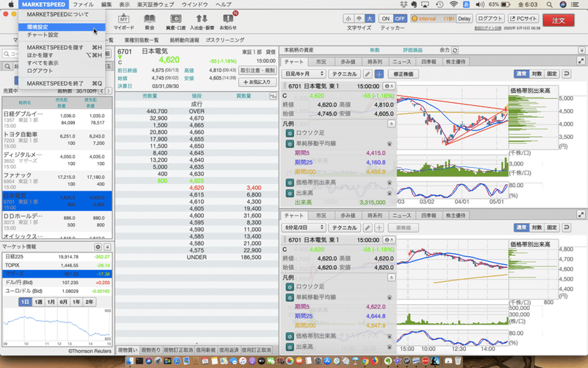Set font size to 中

[359, 18]
